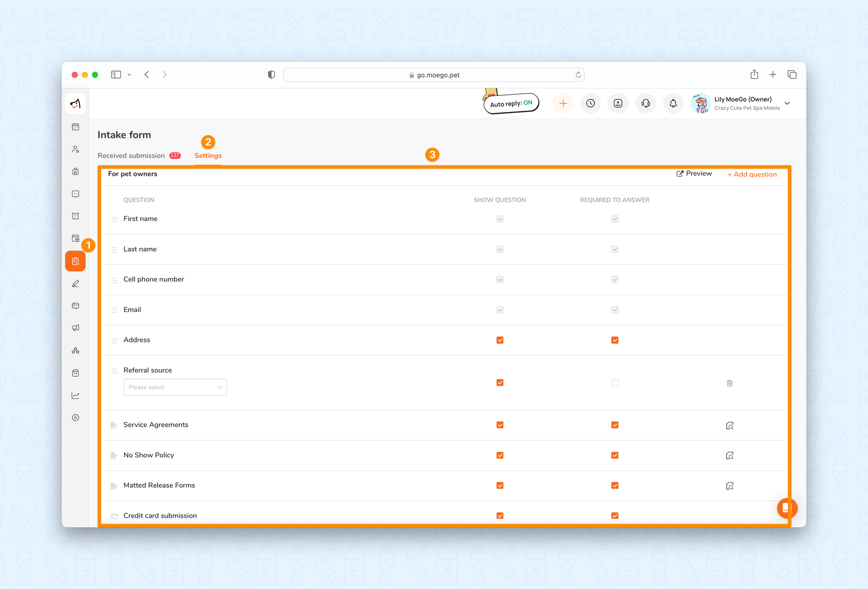Enable Required to Answer for Referral source
This screenshot has height=589, width=868.
coord(615,382)
